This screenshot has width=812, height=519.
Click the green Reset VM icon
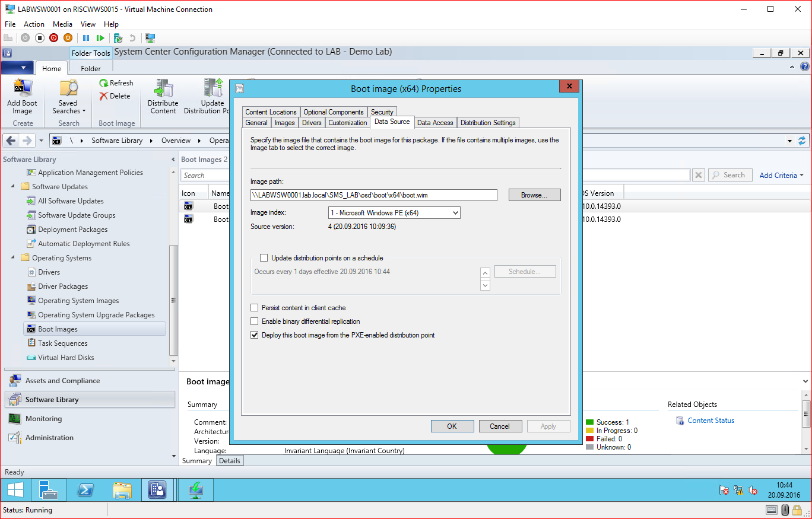tap(100, 38)
